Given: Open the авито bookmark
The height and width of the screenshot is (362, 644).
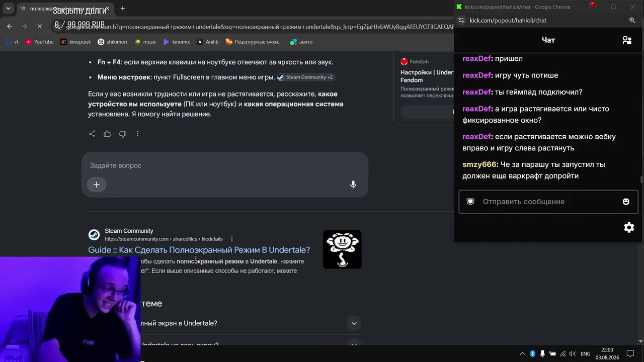Looking at the screenshot, I should [x=301, y=42].
